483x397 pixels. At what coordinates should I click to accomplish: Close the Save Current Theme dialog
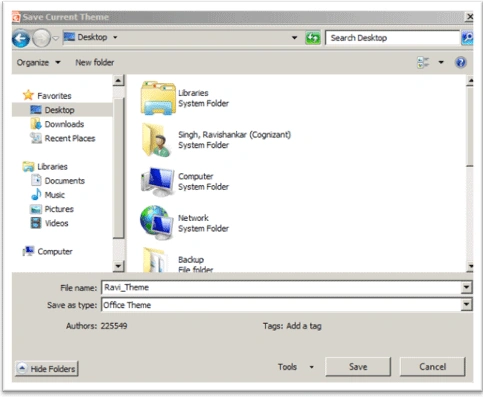(x=469, y=17)
